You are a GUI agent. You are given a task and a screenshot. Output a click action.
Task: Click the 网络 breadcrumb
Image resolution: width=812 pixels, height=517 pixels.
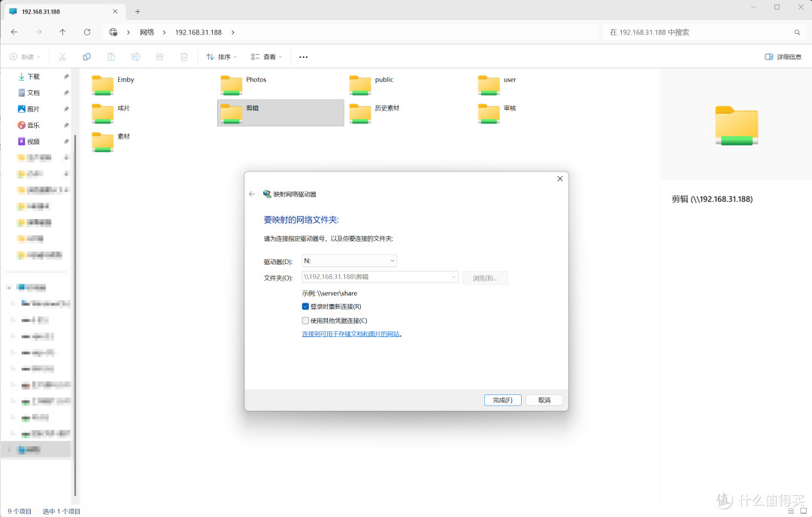[147, 32]
